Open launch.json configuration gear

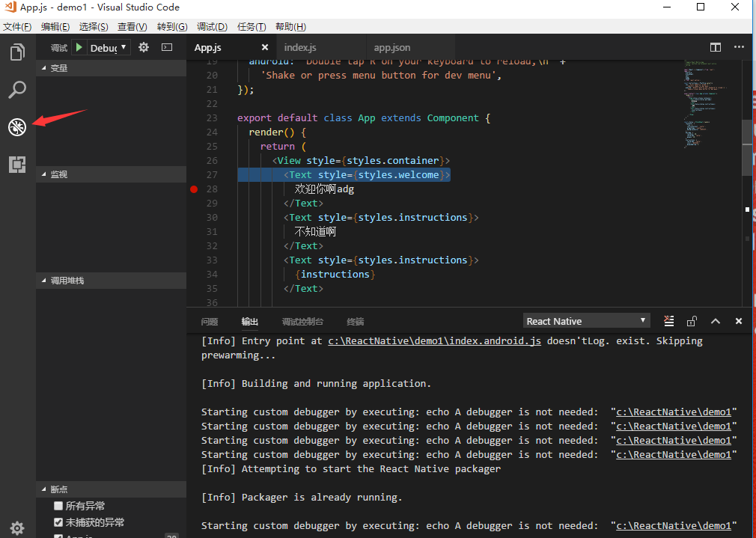click(144, 47)
